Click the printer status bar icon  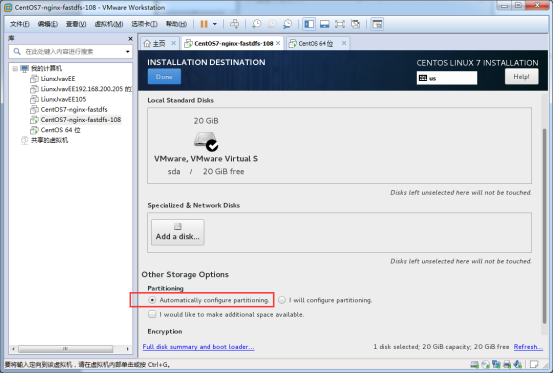coord(507,364)
